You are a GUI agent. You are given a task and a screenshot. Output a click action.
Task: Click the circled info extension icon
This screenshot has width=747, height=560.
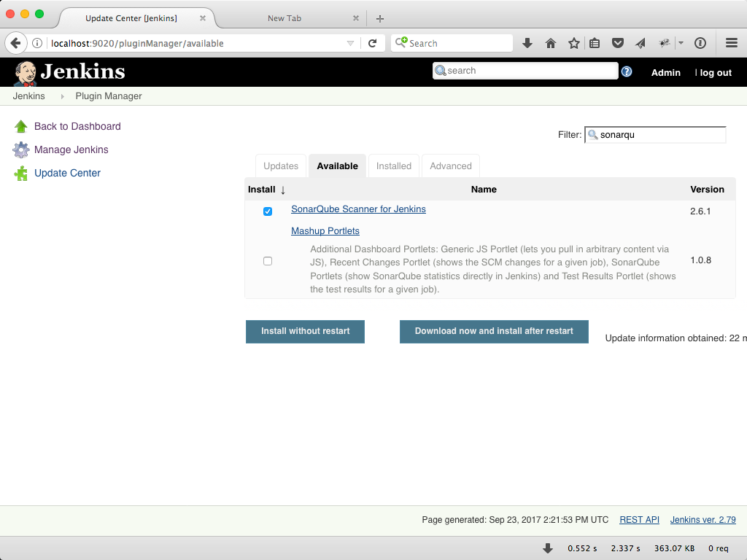700,43
